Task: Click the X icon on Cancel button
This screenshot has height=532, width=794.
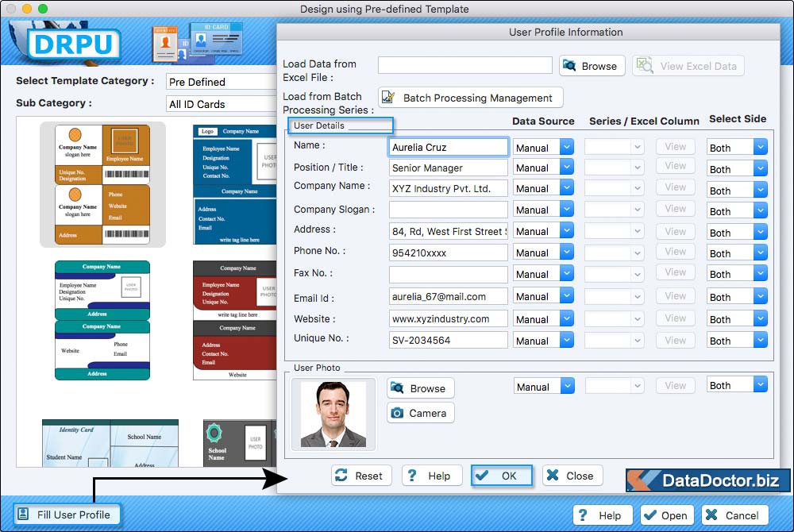Action: tap(711, 515)
